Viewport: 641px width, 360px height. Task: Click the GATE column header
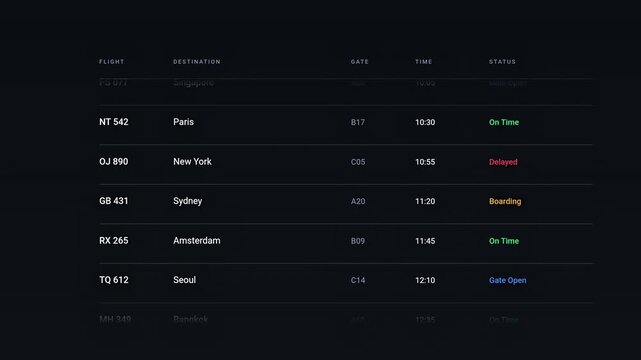360,62
